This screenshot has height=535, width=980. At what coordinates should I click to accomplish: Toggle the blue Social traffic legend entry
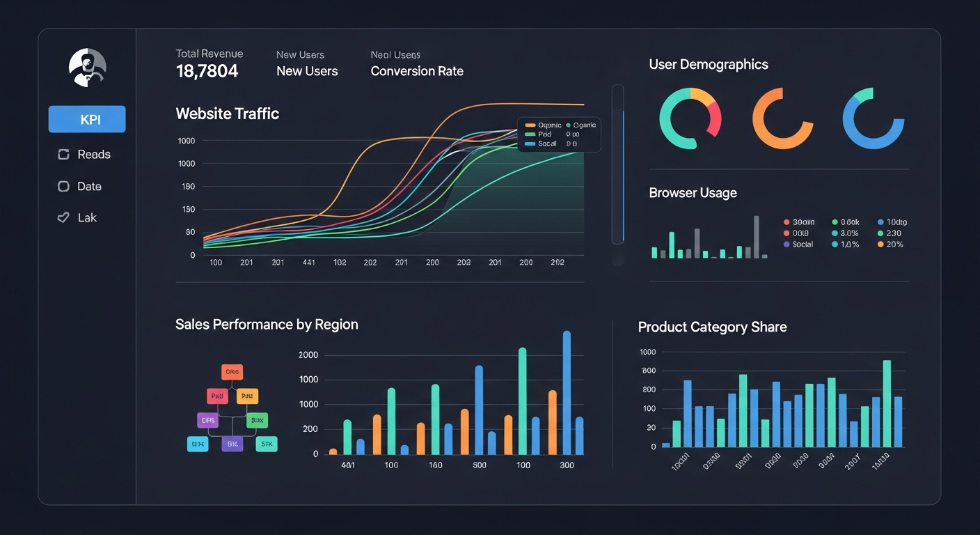[541, 144]
